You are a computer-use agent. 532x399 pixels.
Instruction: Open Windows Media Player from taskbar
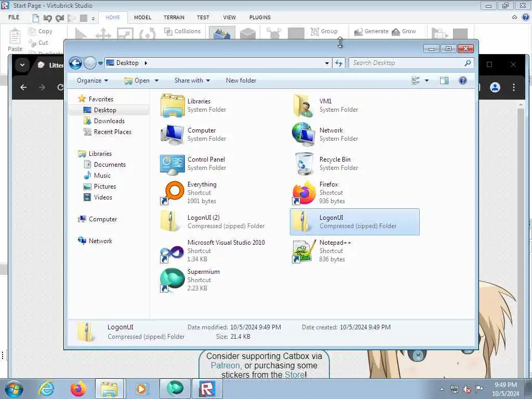tap(141, 389)
